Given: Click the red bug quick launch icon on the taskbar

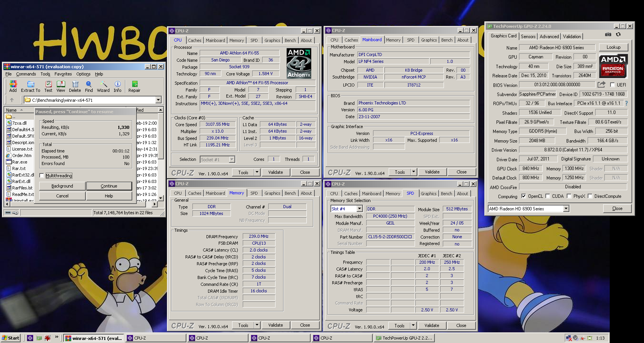Looking at the screenshot, I should 48,338.
